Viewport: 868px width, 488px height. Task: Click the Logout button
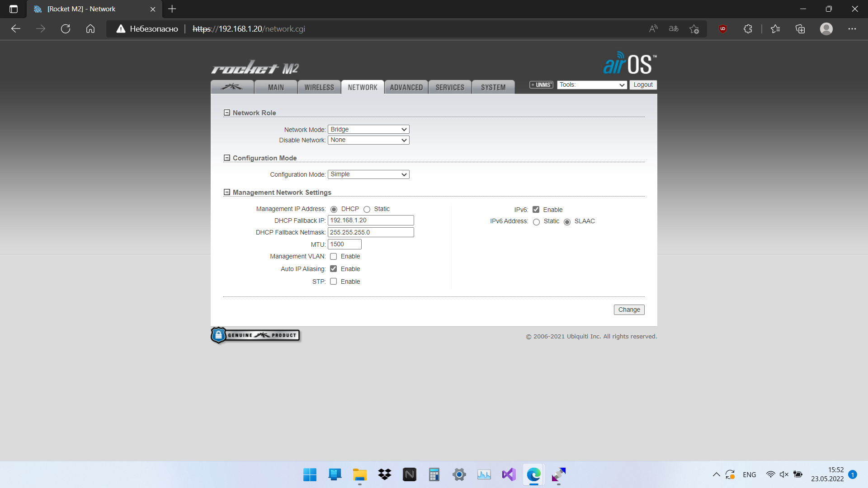point(643,84)
